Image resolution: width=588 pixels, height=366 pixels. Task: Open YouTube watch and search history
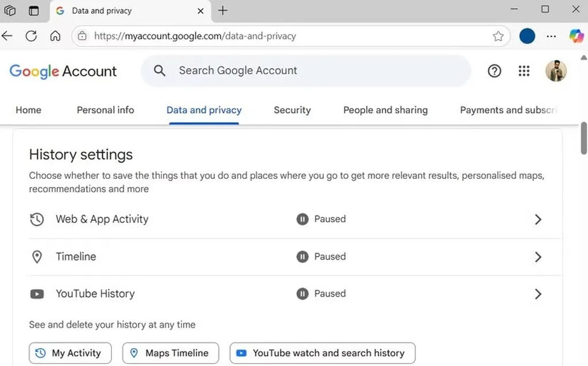click(322, 353)
